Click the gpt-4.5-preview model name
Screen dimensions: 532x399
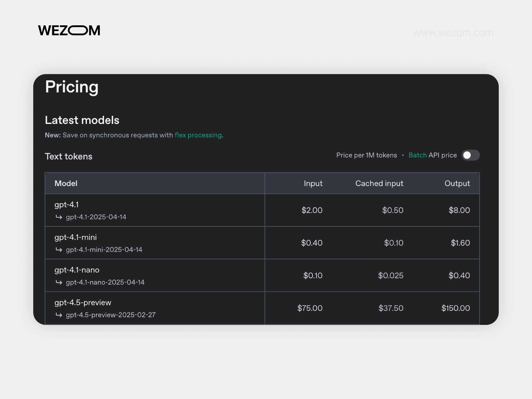(83, 302)
